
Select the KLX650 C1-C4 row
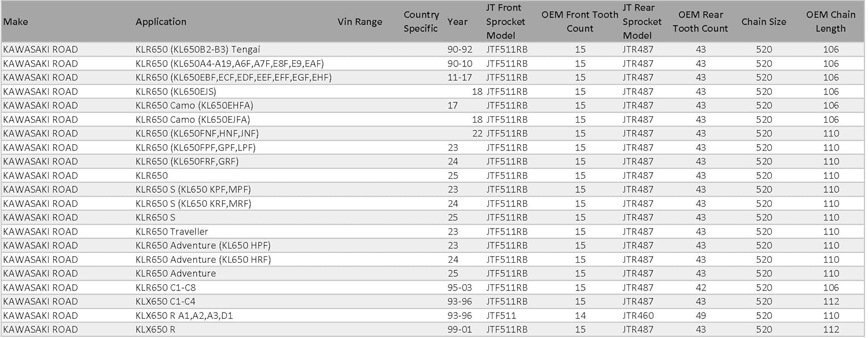(433, 302)
